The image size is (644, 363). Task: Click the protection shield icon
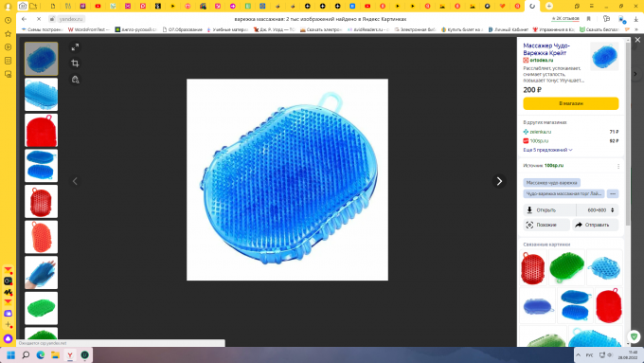634,336
